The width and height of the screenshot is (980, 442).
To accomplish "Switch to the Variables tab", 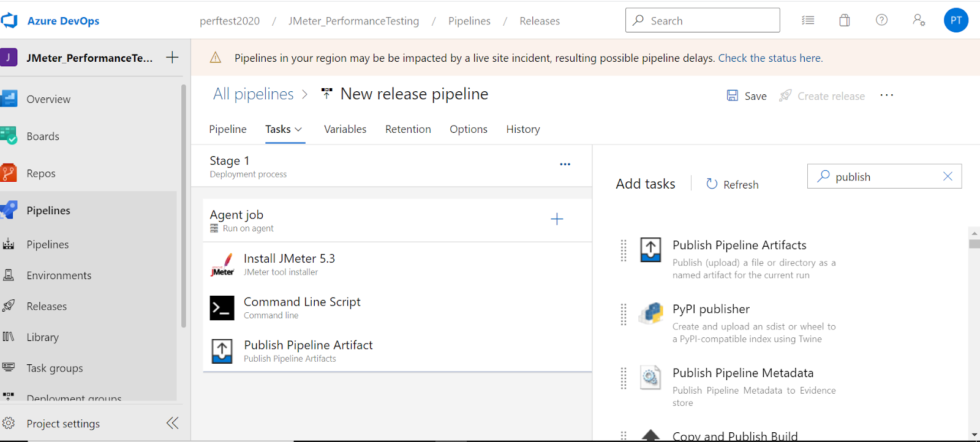I will (x=345, y=129).
